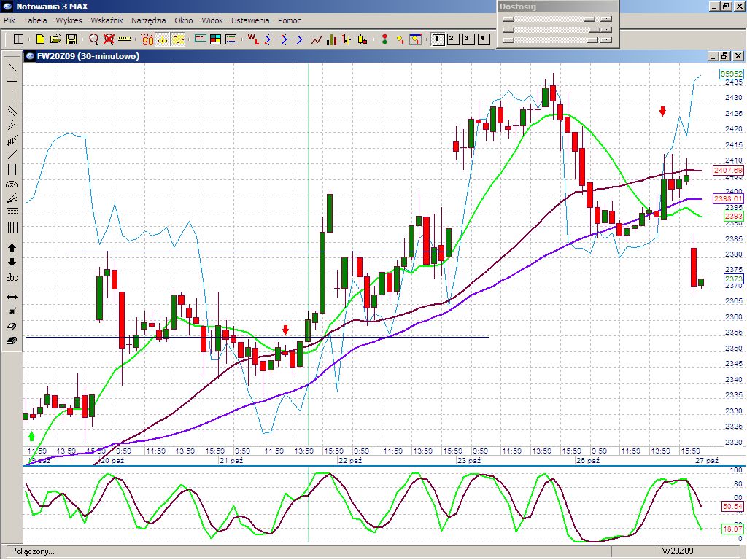747x560 pixels.
Task: Open file with the folder icon
Action: [55, 39]
